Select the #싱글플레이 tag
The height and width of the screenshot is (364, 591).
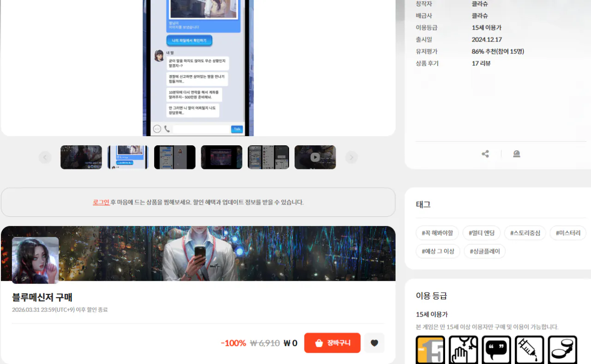pyautogui.click(x=484, y=251)
